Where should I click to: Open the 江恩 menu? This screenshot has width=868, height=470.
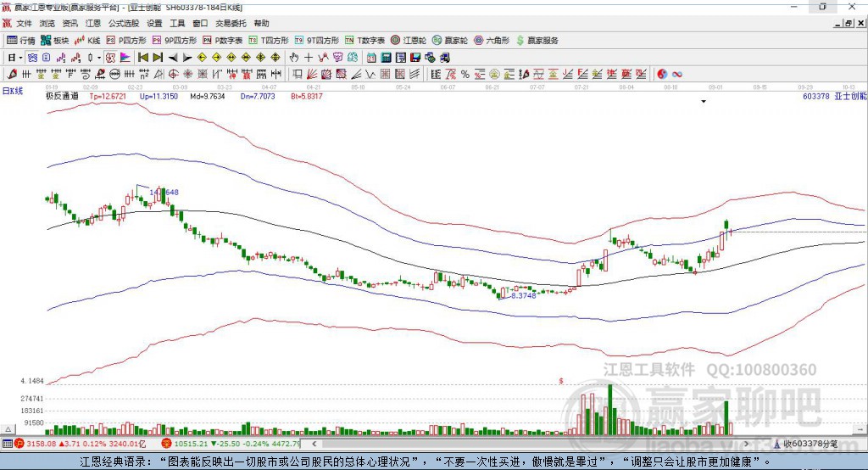pyautogui.click(x=93, y=23)
